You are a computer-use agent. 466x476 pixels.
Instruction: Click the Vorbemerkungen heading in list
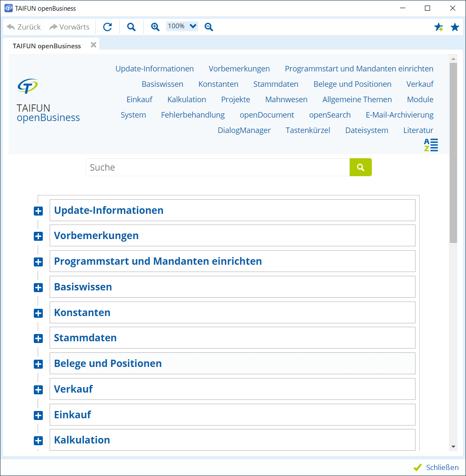pos(96,236)
